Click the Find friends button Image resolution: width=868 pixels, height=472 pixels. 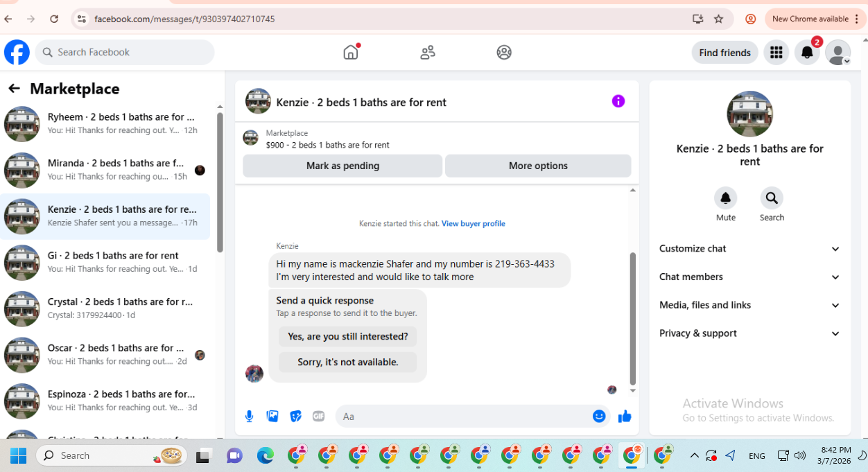pos(724,52)
